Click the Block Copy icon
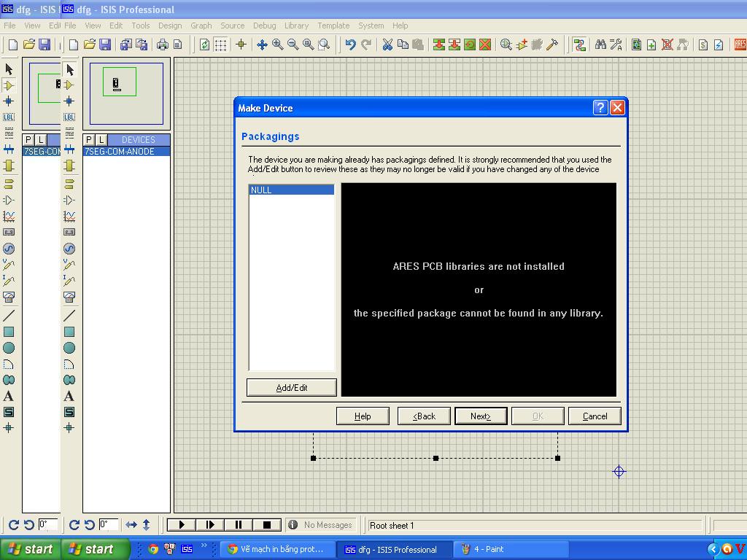This screenshot has width=747, height=560. click(x=438, y=44)
